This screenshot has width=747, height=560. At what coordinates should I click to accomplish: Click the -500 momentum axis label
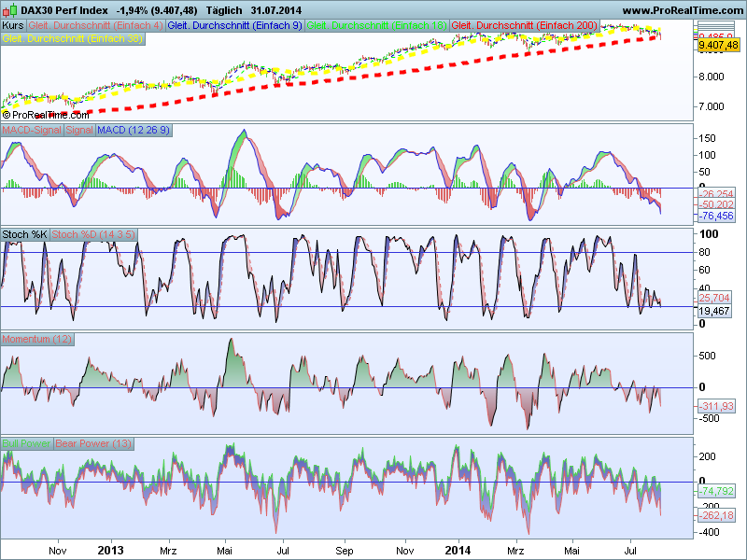click(709, 418)
